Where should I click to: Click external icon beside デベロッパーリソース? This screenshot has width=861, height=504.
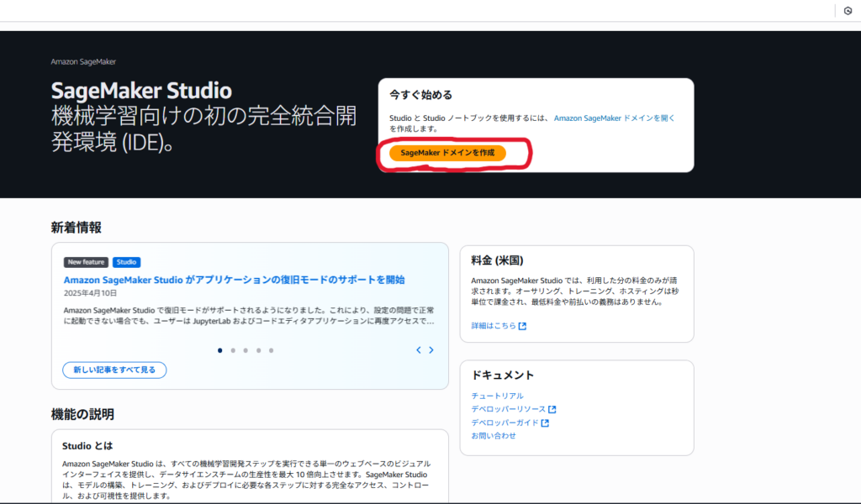click(x=552, y=410)
